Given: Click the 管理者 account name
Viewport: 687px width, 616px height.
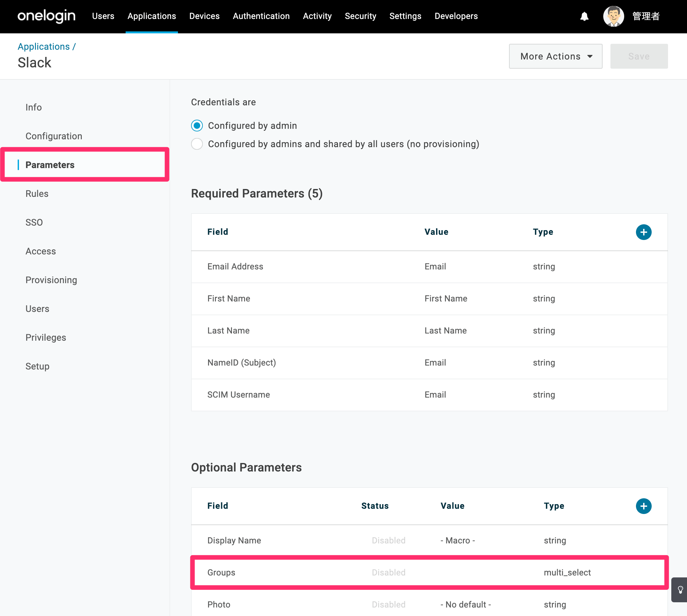Looking at the screenshot, I should [646, 16].
